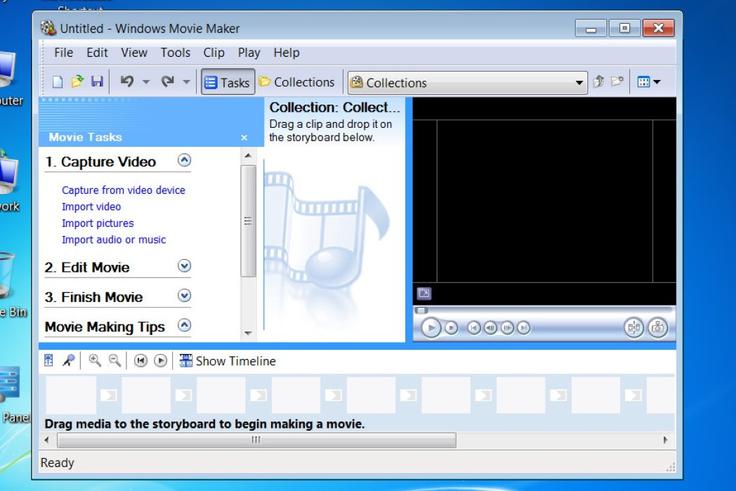Play the storyboard
This screenshot has height=491, width=736.
(160, 361)
